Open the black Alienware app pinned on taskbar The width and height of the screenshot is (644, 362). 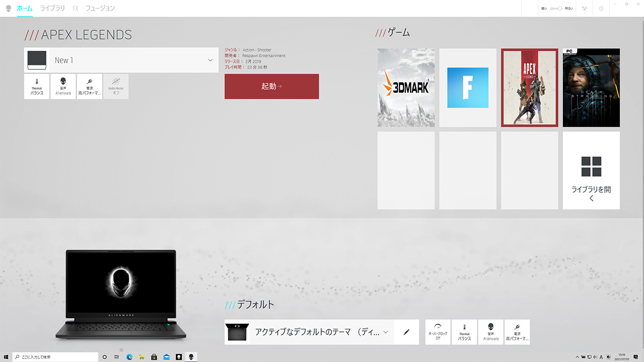coord(179,357)
